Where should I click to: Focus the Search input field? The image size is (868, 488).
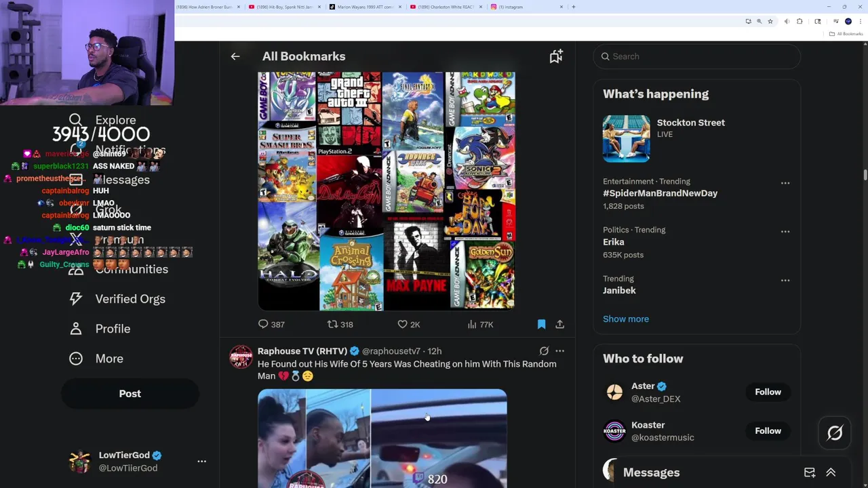(696, 56)
